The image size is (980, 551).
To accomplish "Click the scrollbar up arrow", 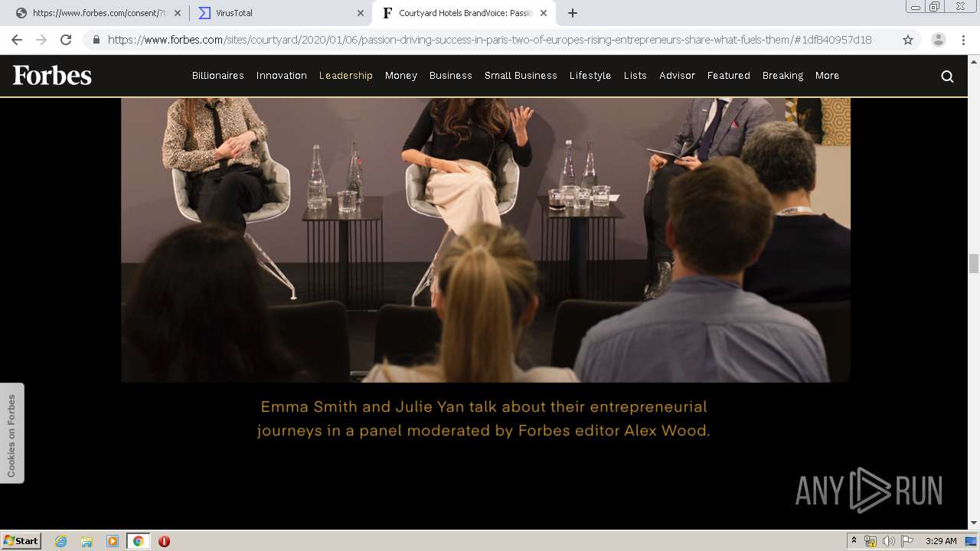I will coord(974,60).
